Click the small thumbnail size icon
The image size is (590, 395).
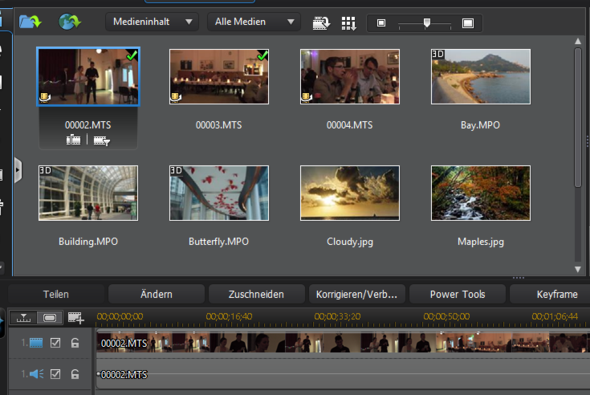pyautogui.click(x=381, y=23)
